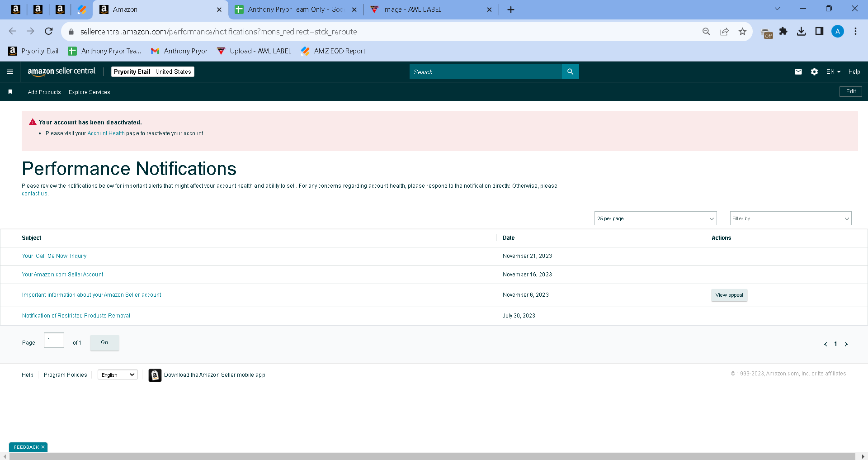Click the Go page button
Viewport: 868px width, 460px height.
coord(104,343)
